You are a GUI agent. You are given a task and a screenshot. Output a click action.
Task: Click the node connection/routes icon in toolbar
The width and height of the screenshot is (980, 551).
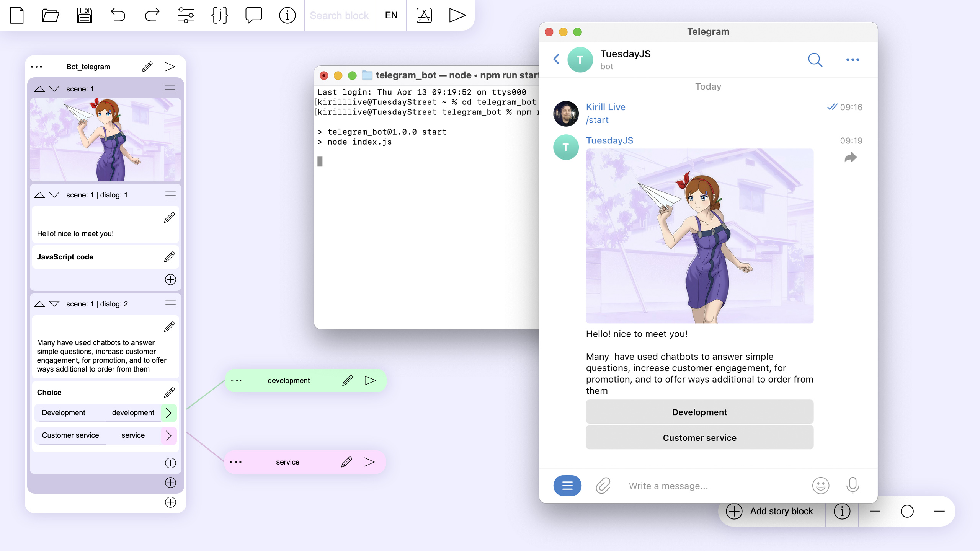click(186, 15)
